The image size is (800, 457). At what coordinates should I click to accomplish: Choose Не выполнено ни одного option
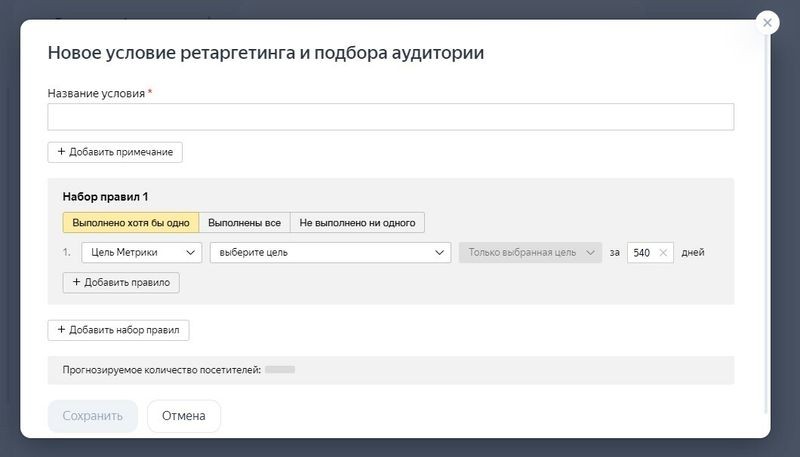coord(358,222)
